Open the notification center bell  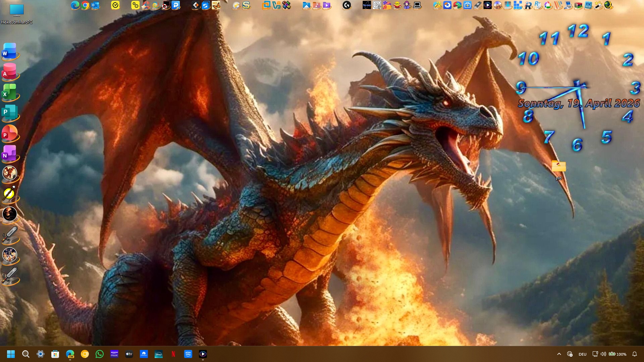pos(634,354)
